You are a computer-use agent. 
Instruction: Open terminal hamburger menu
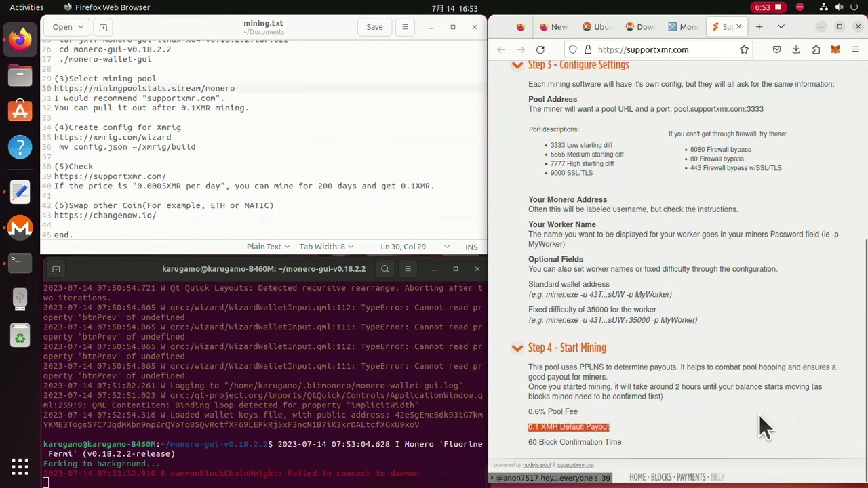(x=408, y=269)
